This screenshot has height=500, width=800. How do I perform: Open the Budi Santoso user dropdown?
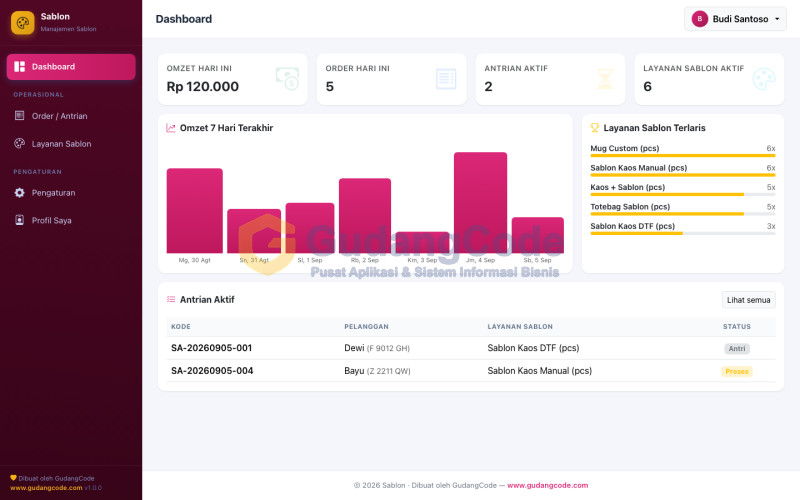(x=735, y=19)
